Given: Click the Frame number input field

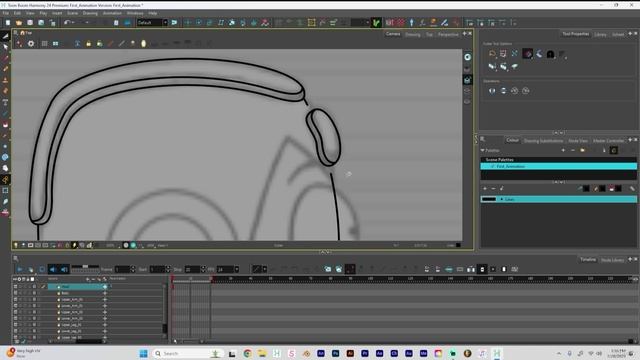Looking at the screenshot, I should pyautogui.click(x=122, y=269).
